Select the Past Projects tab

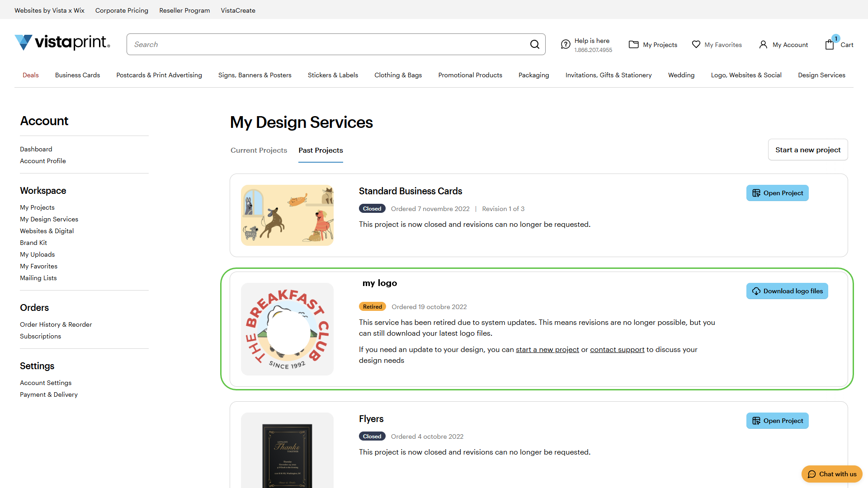[321, 150]
